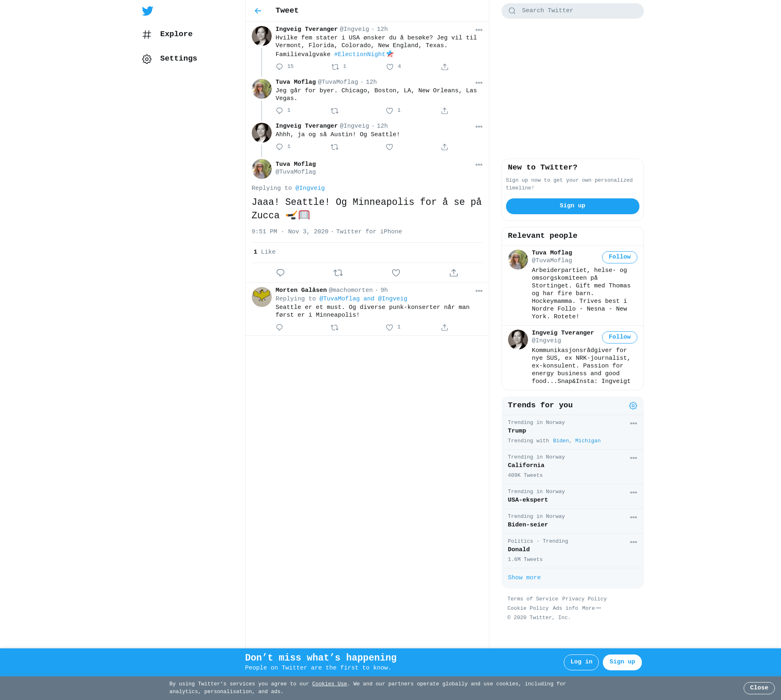Screen dimensions: 781x700
Task: Focus the Search Twitter field
Action: click(572, 11)
